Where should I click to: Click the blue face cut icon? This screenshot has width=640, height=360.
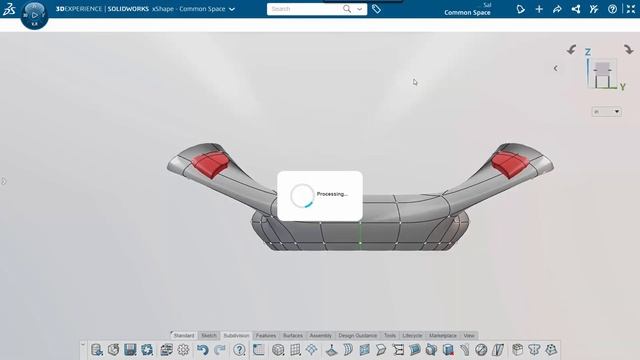(364, 350)
